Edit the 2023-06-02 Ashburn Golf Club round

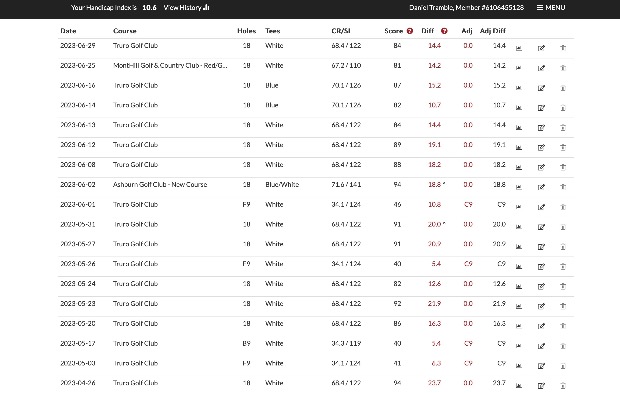(541, 187)
